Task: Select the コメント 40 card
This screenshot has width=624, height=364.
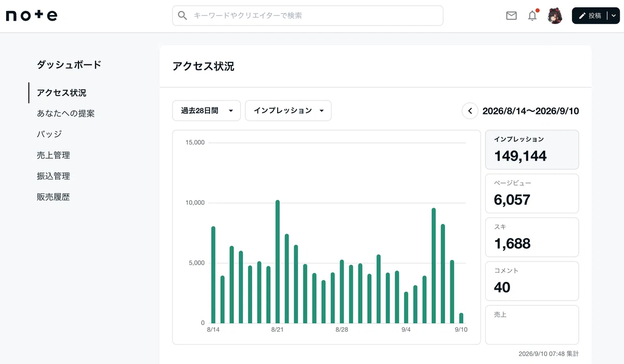Action: pos(532,281)
